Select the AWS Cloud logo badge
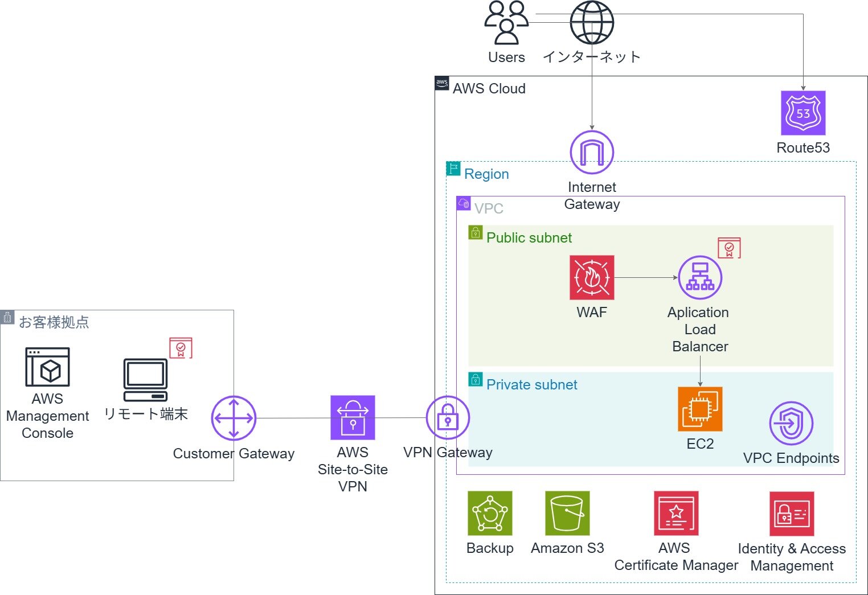 click(442, 83)
